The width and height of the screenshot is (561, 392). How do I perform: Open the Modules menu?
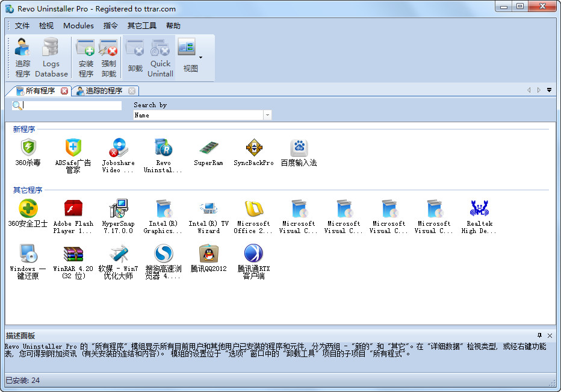(x=78, y=26)
